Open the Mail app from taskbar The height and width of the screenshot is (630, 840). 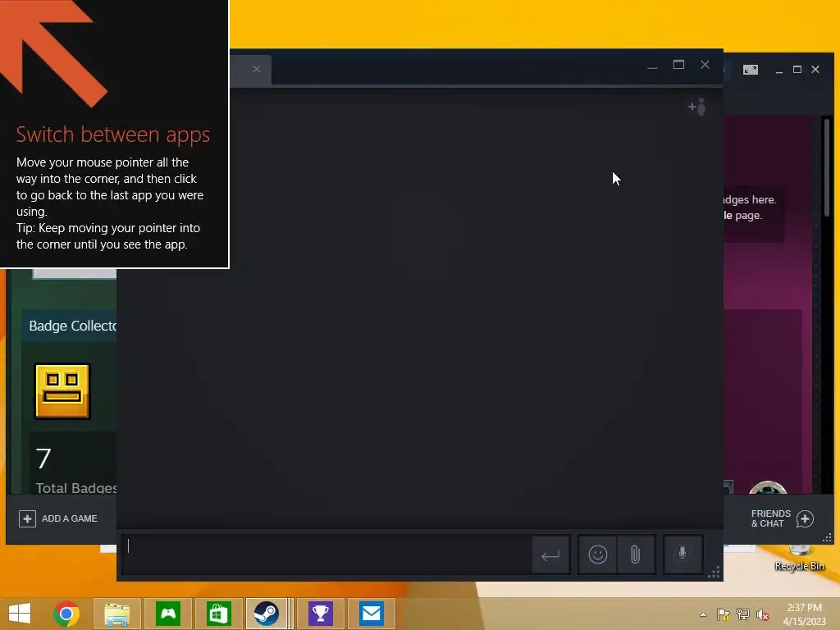click(372, 614)
